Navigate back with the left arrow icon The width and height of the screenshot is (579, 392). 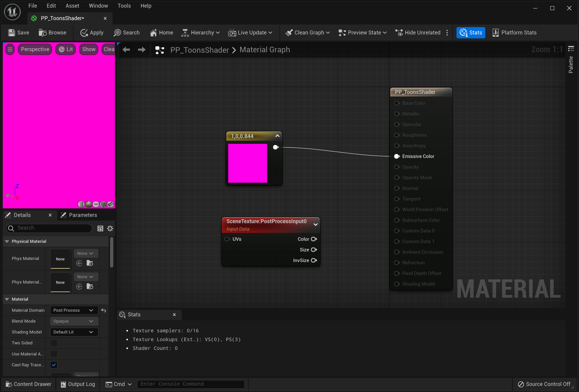(x=126, y=50)
